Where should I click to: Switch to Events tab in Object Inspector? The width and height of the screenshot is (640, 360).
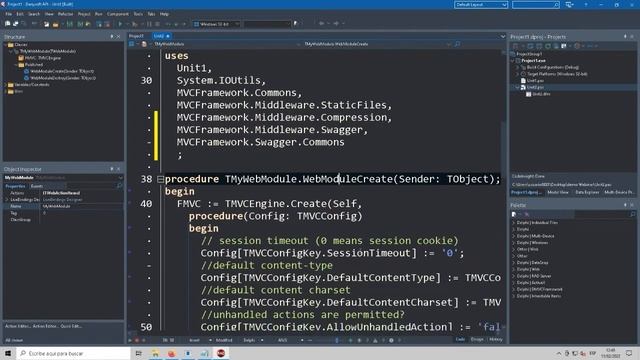point(37,186)
